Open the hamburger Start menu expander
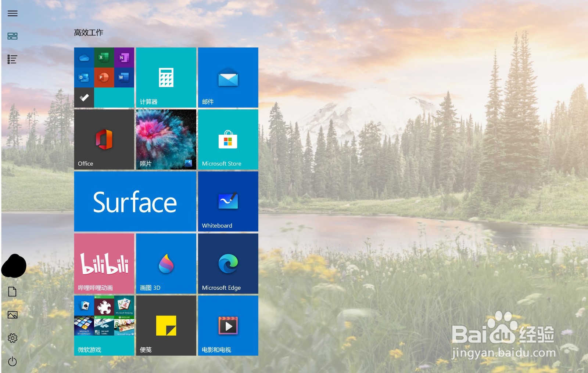588x373 pixels. 12,14
